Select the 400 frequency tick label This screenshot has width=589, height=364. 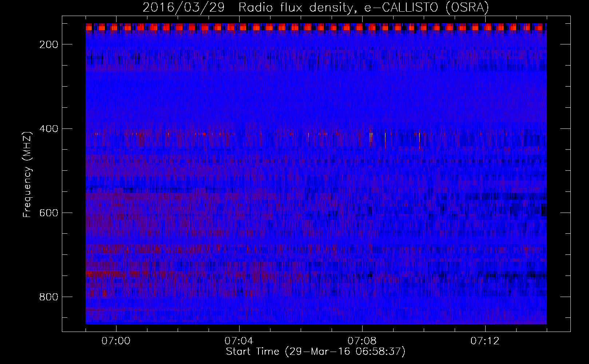point(49,129)
